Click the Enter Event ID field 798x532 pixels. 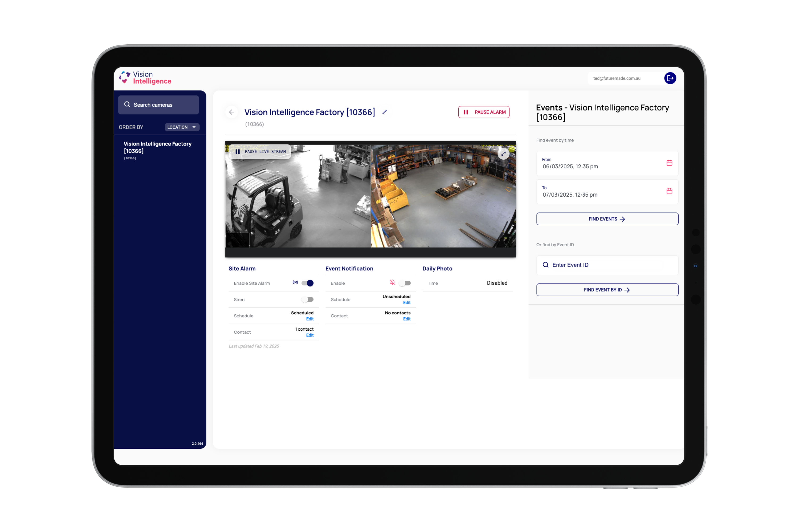607,265
